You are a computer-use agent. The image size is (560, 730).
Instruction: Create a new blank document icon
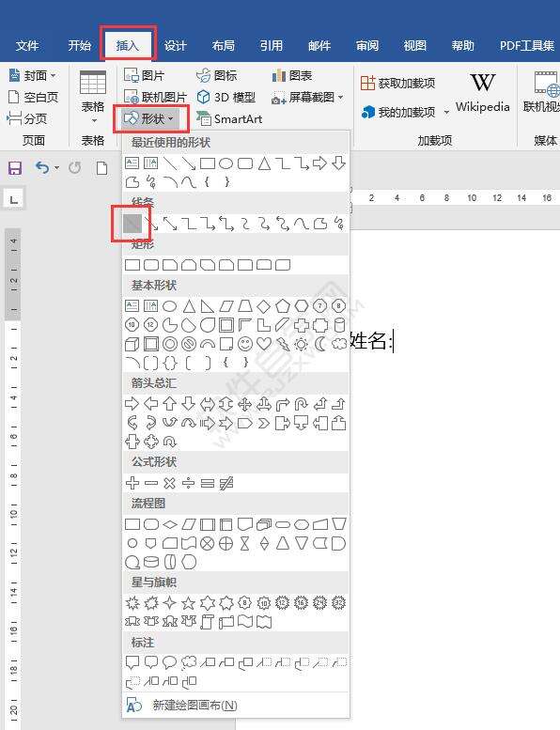point(101,167)
